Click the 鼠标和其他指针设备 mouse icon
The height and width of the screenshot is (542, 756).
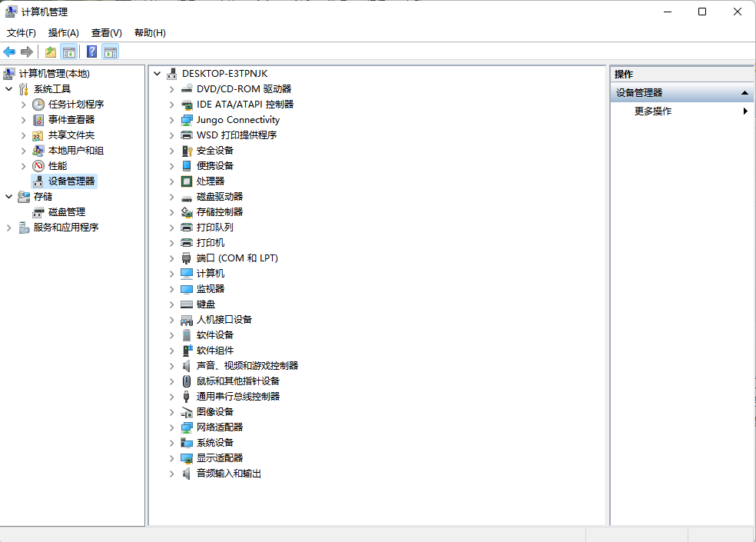pos(187,381)
